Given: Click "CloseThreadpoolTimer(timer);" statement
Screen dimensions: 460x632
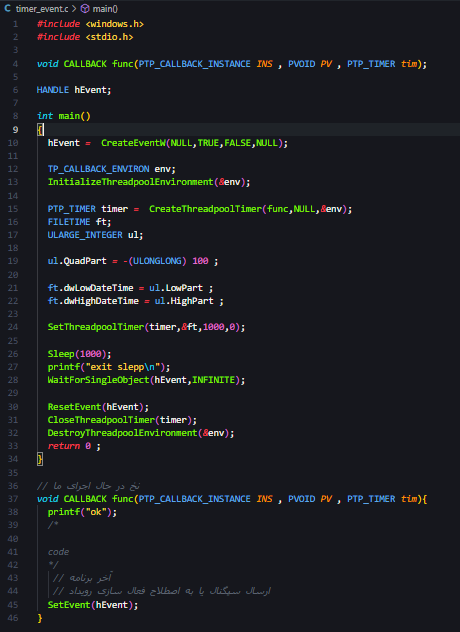Looking at the screenshot, I should pos(122,420).
